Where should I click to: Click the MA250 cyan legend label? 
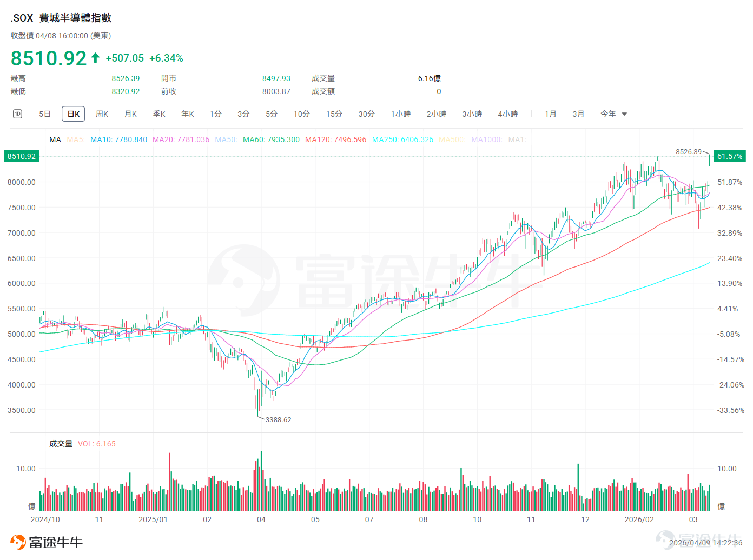pyautogui.click(x=402, y=139)
